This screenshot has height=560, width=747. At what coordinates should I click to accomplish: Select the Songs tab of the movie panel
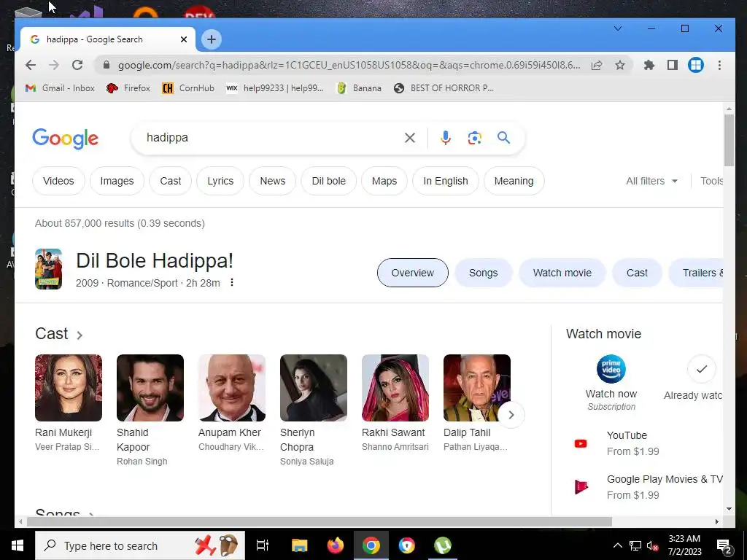click(483, 273)
